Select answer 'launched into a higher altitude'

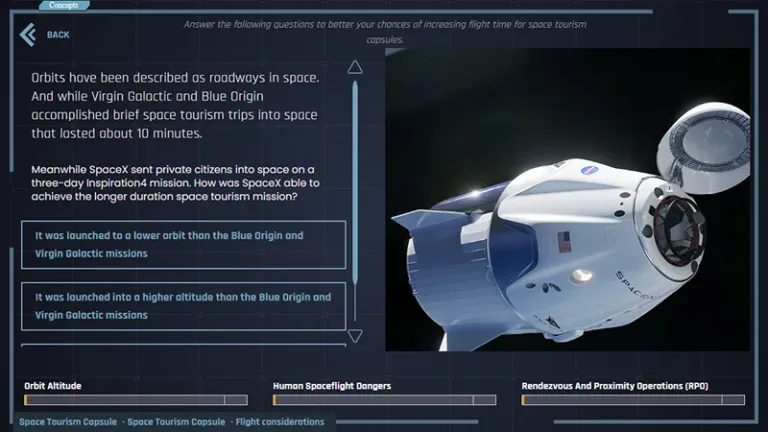click(x=183, y=306)
